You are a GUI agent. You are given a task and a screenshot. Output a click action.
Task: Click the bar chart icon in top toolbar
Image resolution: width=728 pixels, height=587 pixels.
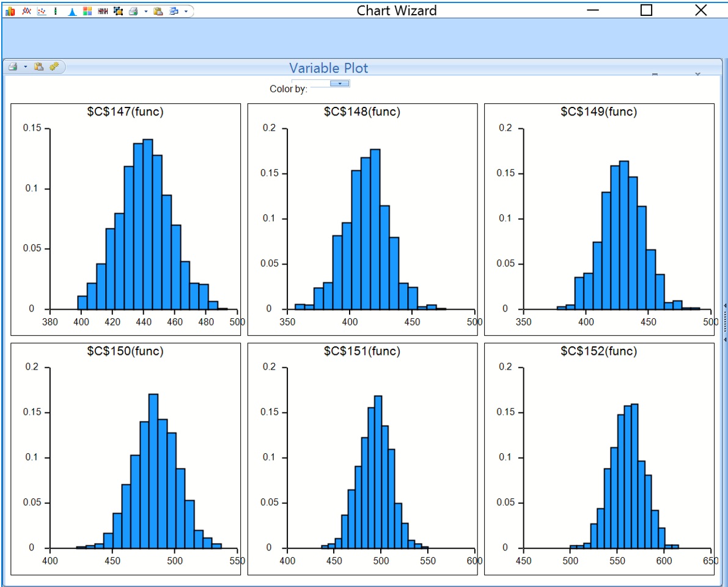click(x=10, y=11)
